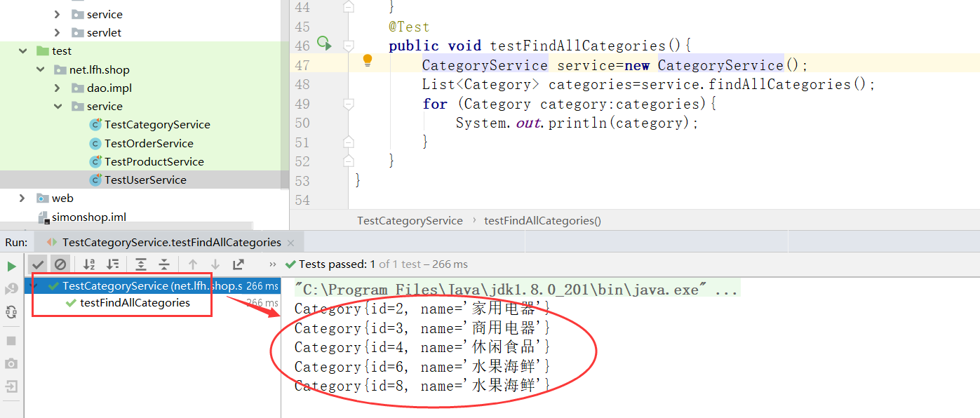980x418 pixels.
Task: Click the web folder icon
Action: click(x=43, y=198)
